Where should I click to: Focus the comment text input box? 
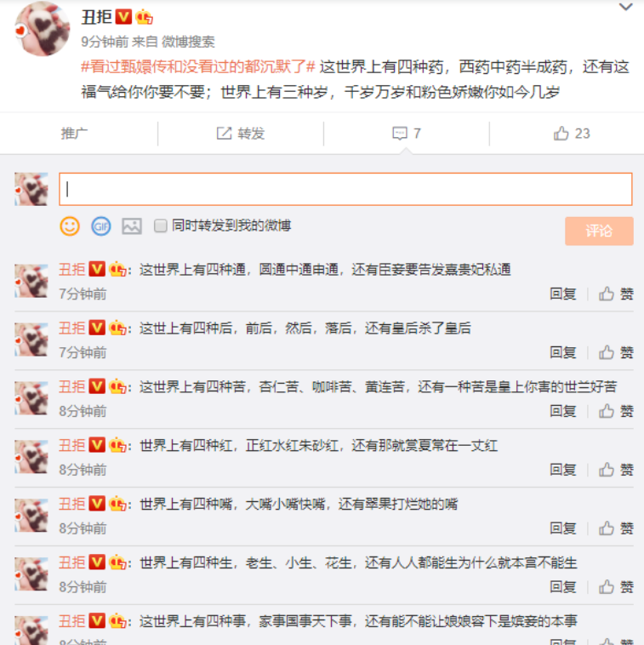click(x=345, y=189)
